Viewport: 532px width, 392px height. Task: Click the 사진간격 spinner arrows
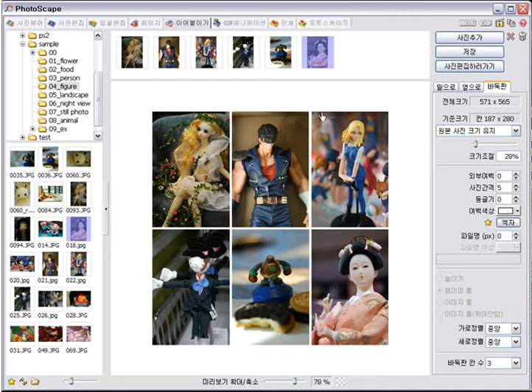click(516, 187)
